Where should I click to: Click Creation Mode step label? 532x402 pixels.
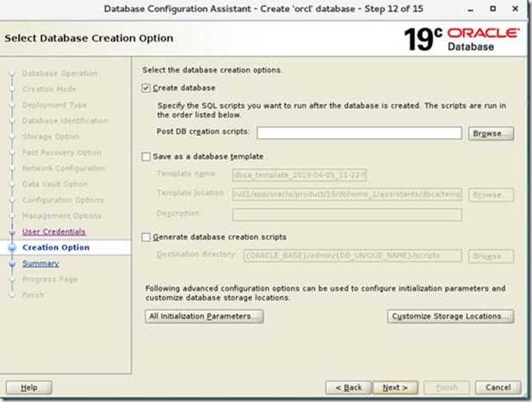49,89
